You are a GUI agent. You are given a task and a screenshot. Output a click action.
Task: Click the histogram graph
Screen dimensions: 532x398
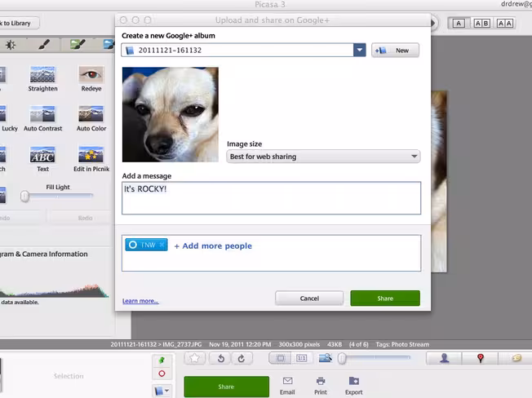pos(55,290)
